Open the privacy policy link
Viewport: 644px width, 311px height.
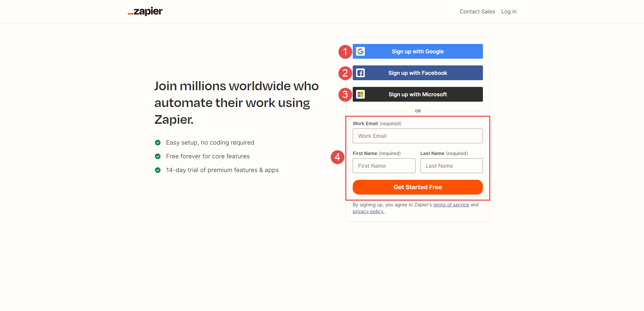368,211
